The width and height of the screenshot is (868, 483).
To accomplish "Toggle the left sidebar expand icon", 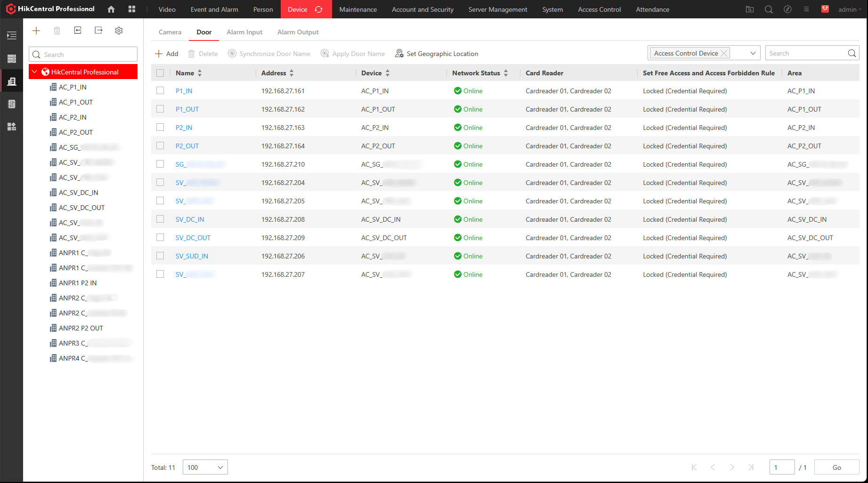I will coord(12,35).
